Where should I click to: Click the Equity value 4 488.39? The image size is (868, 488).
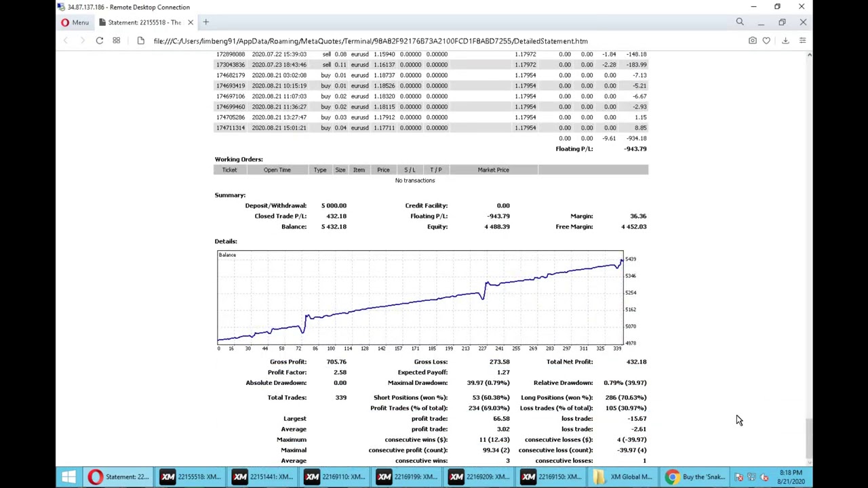[x=497, y=226]
